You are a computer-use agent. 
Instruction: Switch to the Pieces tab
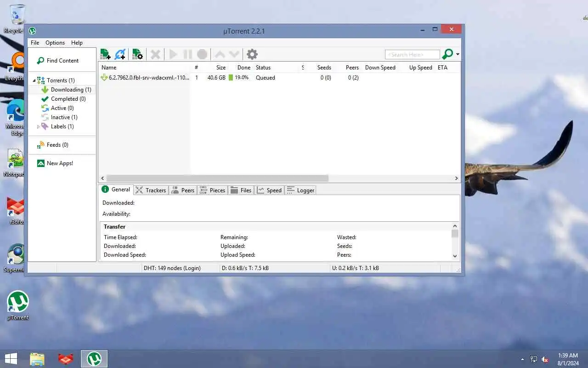tap(212, 190)
